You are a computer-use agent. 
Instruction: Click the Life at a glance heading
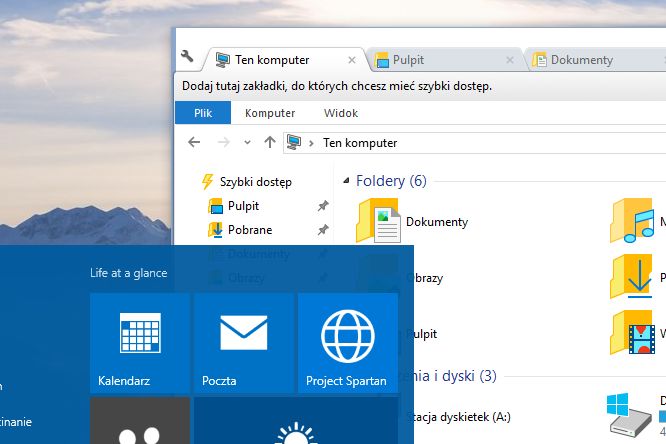tap(128, 273)
